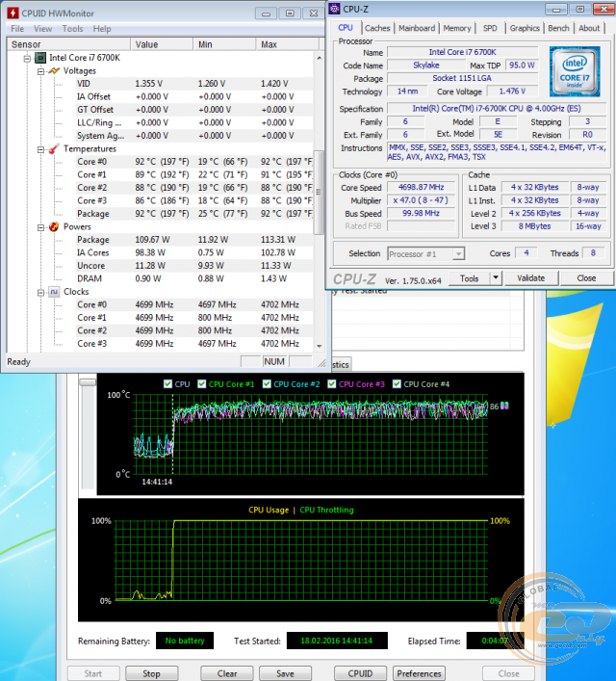
Task: Collapse the Temperatures tree node
Action: click(40, 149)
